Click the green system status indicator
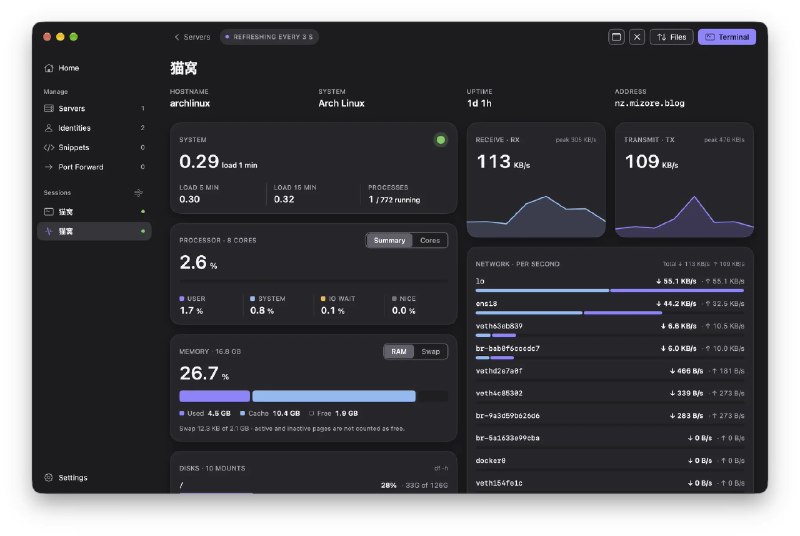800x536 pixels. click(441, 140)
